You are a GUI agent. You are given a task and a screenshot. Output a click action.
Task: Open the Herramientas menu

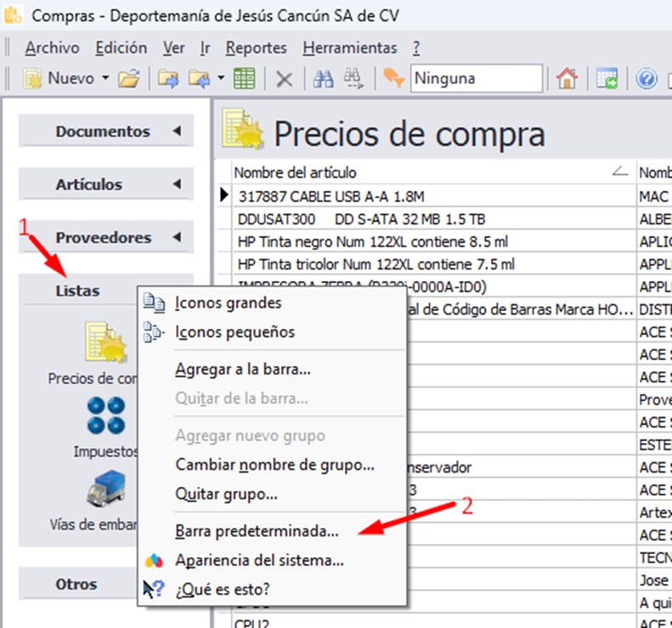350,48
